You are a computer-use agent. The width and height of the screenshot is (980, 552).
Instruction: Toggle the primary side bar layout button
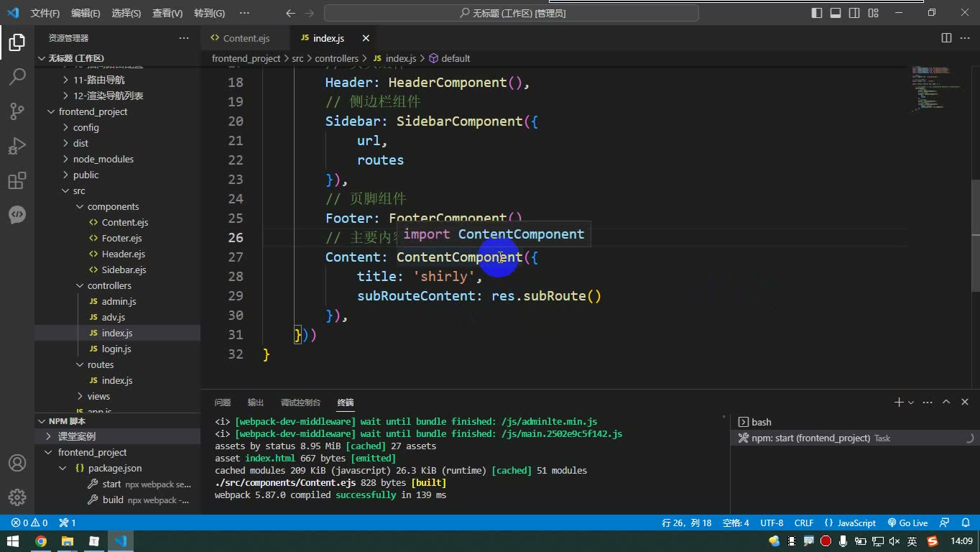[x=817, y=13]
